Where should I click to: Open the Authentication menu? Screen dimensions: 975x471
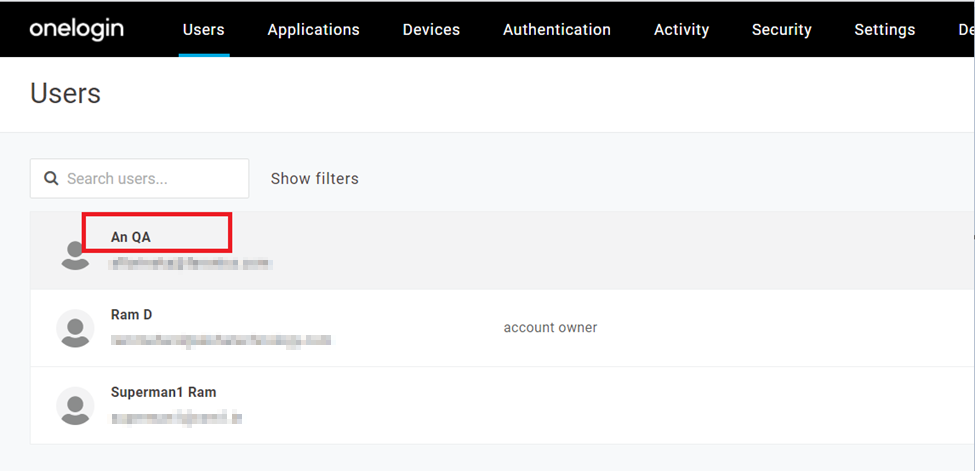pos(556,30)
